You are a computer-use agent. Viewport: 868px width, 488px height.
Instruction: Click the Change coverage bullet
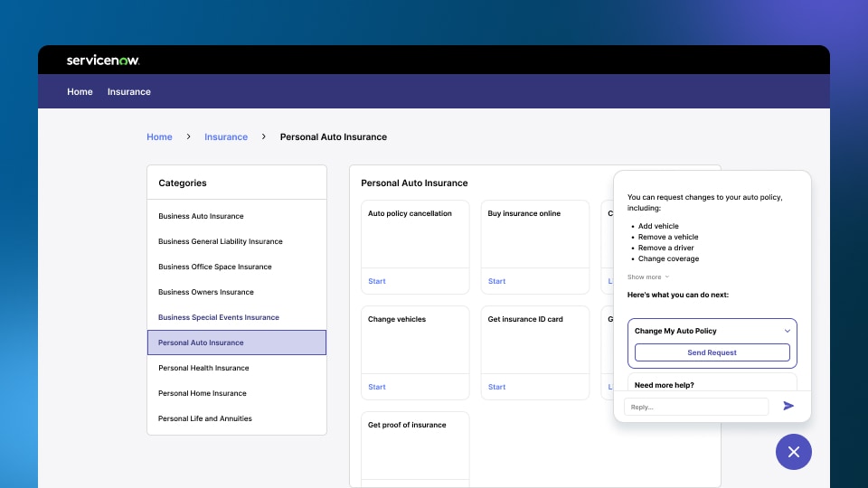[x=669, y=258]
